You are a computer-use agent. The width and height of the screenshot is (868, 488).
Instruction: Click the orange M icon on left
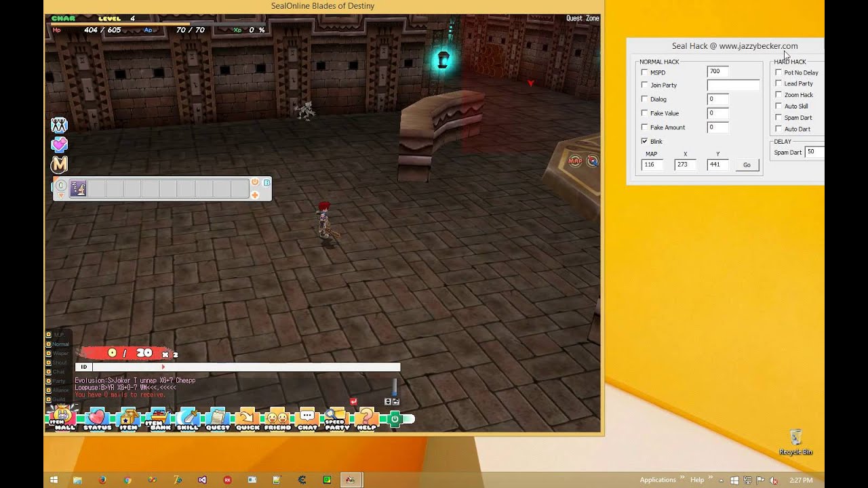tap(59, 164)
